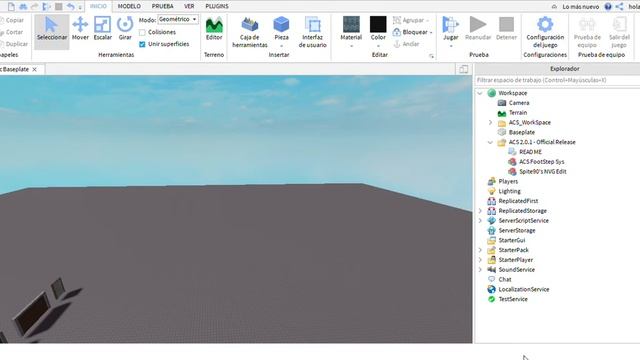Screen dimensions: 640x360
Task: Select Spite90's NVG Edit item
Action: tap(542, 171)
